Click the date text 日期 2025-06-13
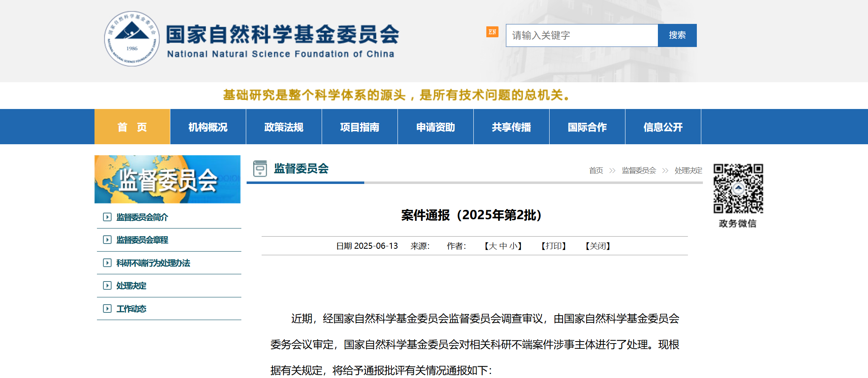This screenshot has height=378, width=868. tap(367, 246)
